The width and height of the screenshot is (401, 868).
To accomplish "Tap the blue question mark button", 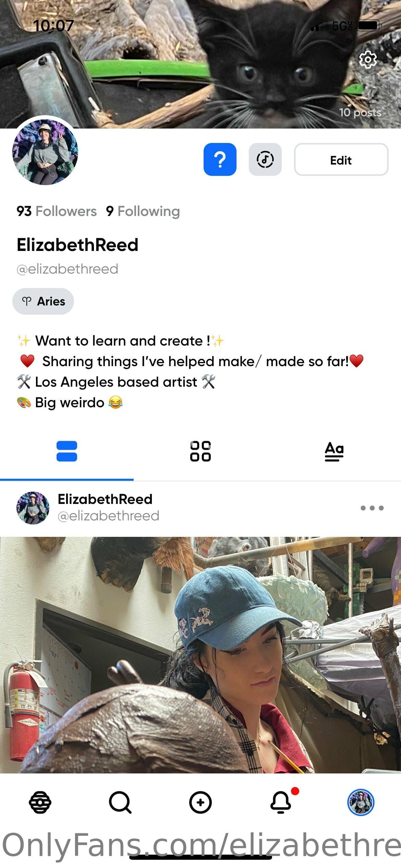I will (x=220, y=159).
